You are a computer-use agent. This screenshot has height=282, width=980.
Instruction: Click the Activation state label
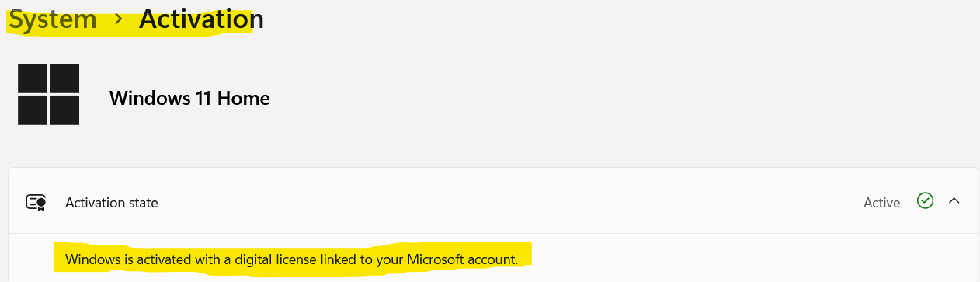112,203
